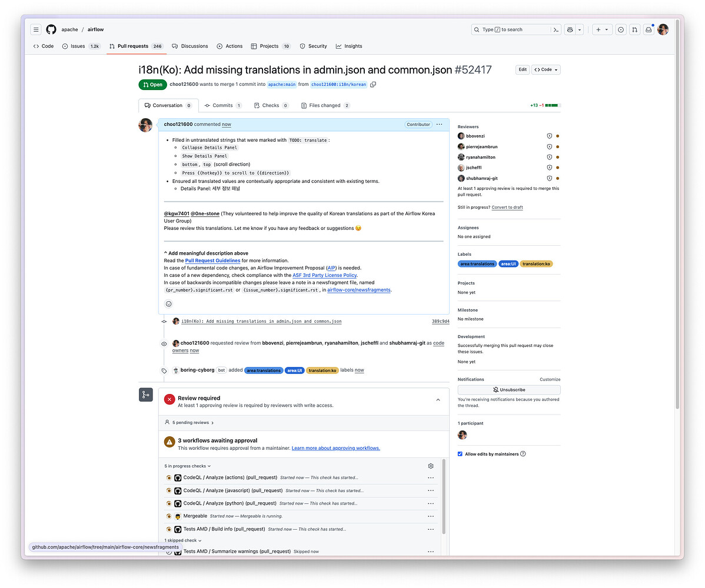Open the Copilot icon in header
This screenshot has height=588, width=705.
point(570,29)
